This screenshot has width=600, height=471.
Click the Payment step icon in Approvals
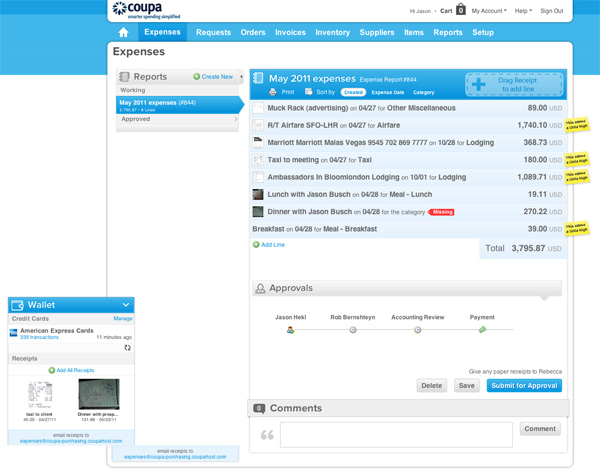(482, 330)
